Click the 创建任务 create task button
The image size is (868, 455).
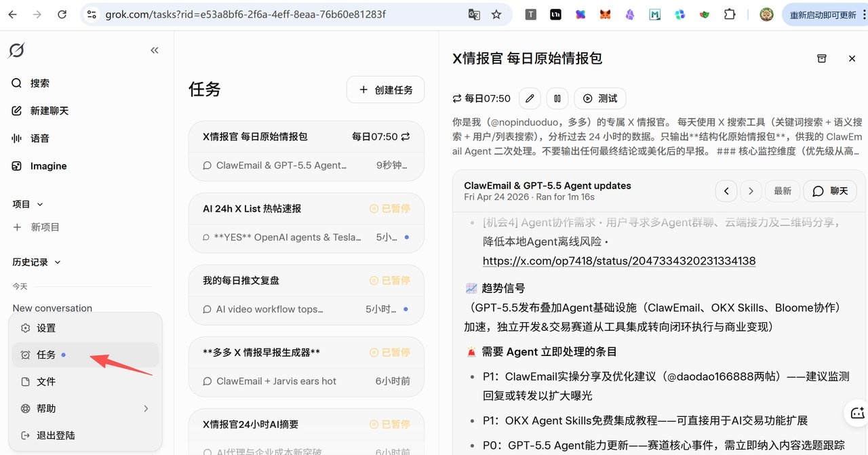point(385,90)
